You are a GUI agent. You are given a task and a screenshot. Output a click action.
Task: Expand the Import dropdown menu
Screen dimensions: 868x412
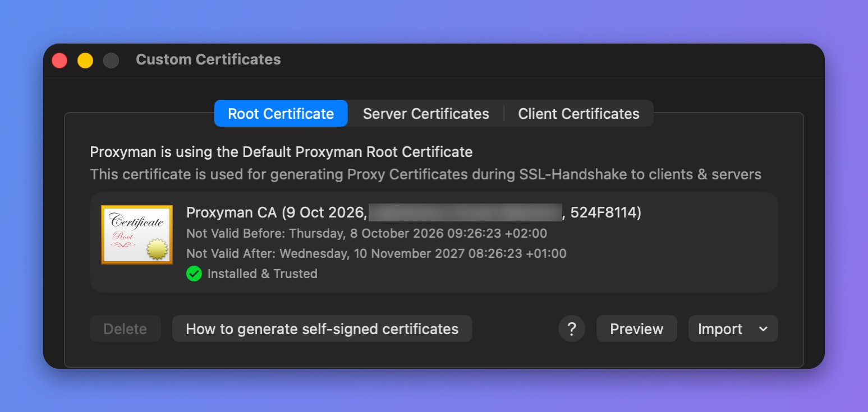(733, 328)
